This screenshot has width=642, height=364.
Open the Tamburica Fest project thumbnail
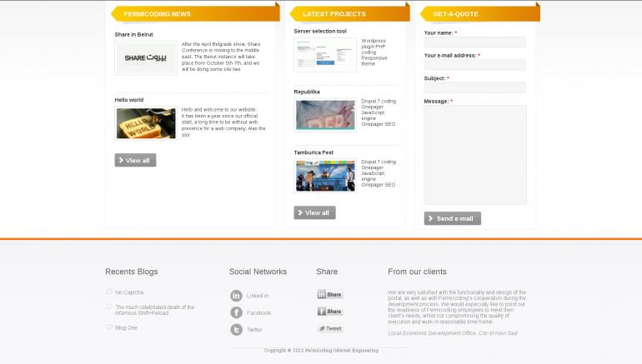click(325, 176)
